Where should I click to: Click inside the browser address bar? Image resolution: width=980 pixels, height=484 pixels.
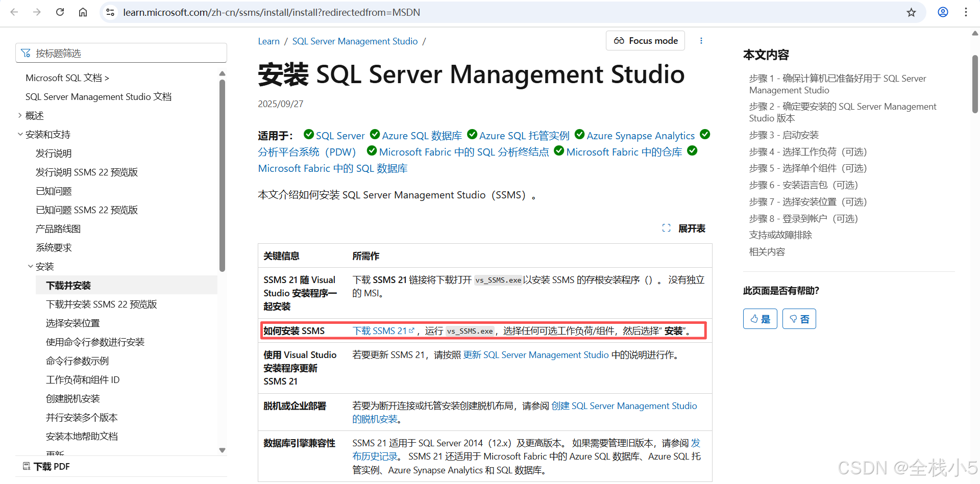click(x=306, y=12)
